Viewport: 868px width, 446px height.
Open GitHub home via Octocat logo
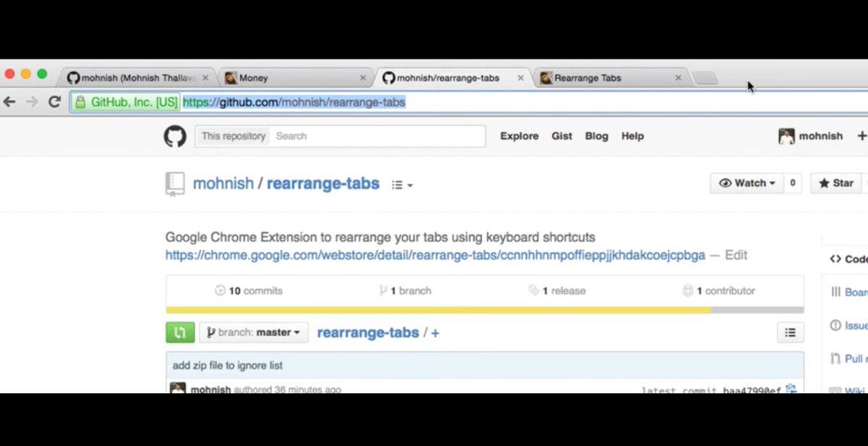(x=175, y=136)
